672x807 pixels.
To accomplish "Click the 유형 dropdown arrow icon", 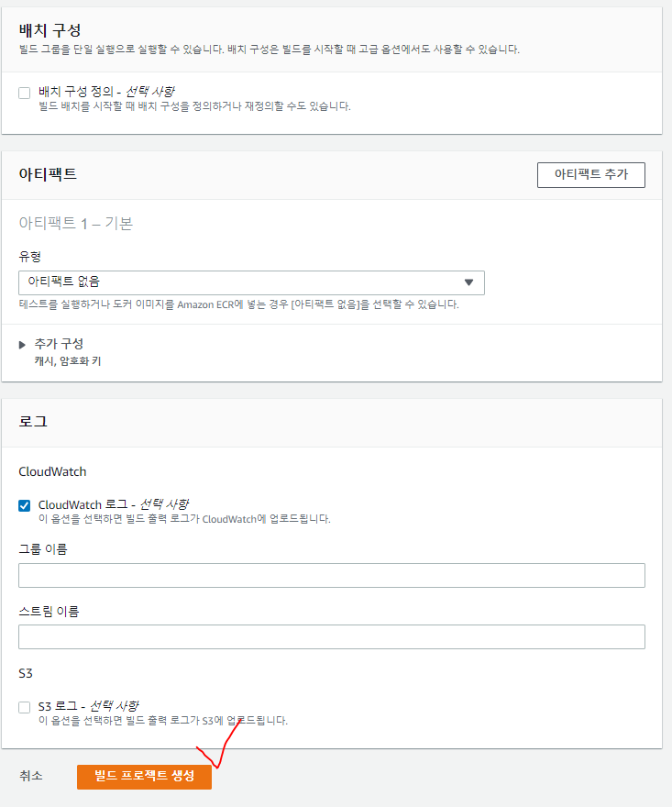I will point(468,282).
